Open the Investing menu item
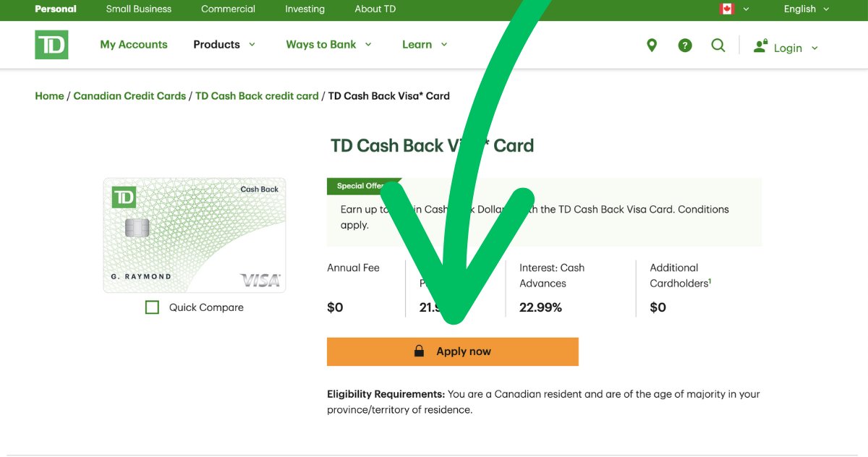This screenshot has height=457, width=868. click(x=305, y=9)
